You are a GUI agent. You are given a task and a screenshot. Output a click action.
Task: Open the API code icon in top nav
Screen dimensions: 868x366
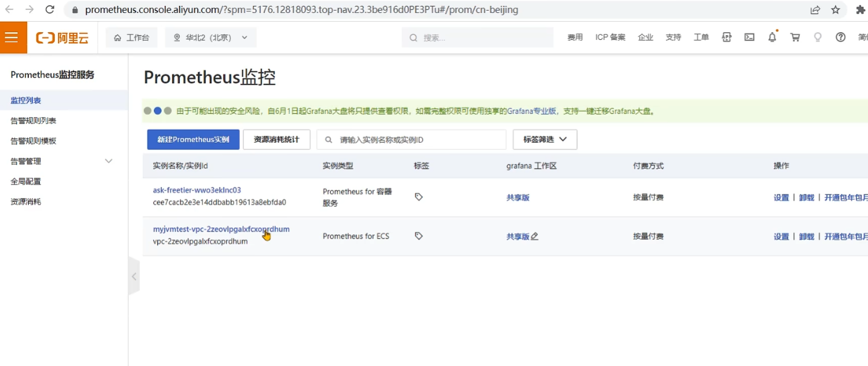coord(727,37)
